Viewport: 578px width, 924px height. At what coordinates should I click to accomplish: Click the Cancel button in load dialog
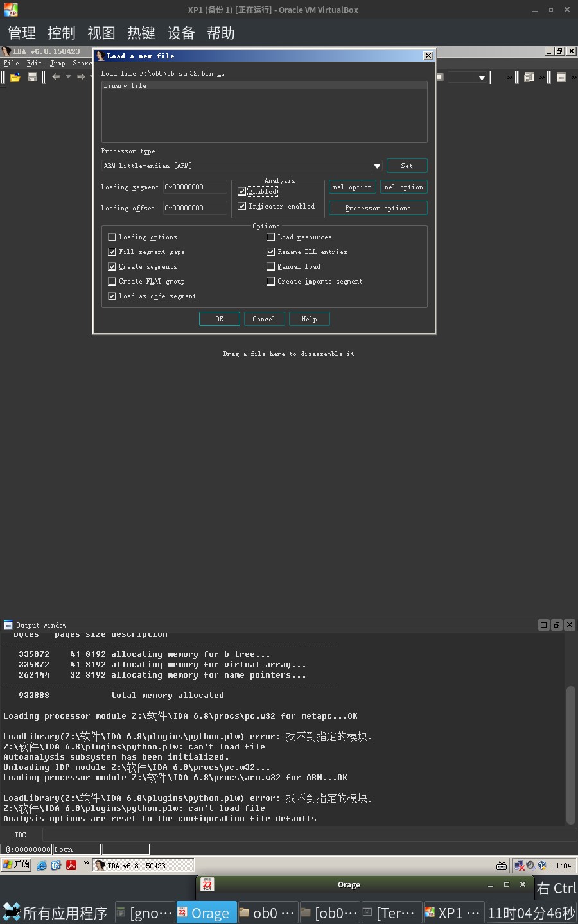click(264, 319)
